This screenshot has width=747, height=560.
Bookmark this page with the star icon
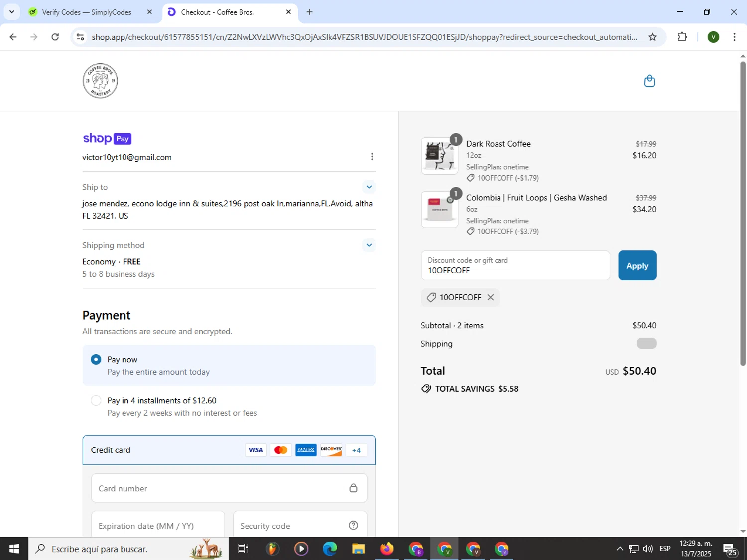652,37
